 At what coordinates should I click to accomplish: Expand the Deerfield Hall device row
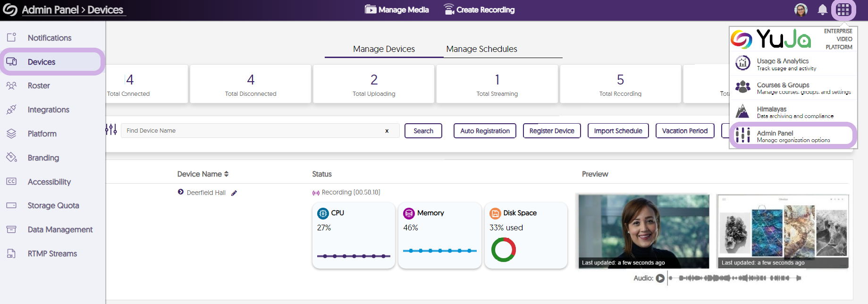(181, 192)
